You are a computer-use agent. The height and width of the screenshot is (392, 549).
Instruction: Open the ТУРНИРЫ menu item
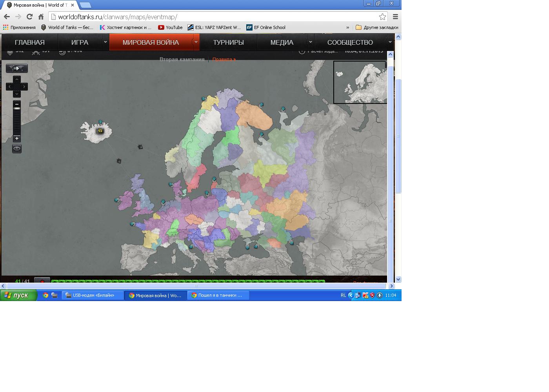click(x=228, y=42)
